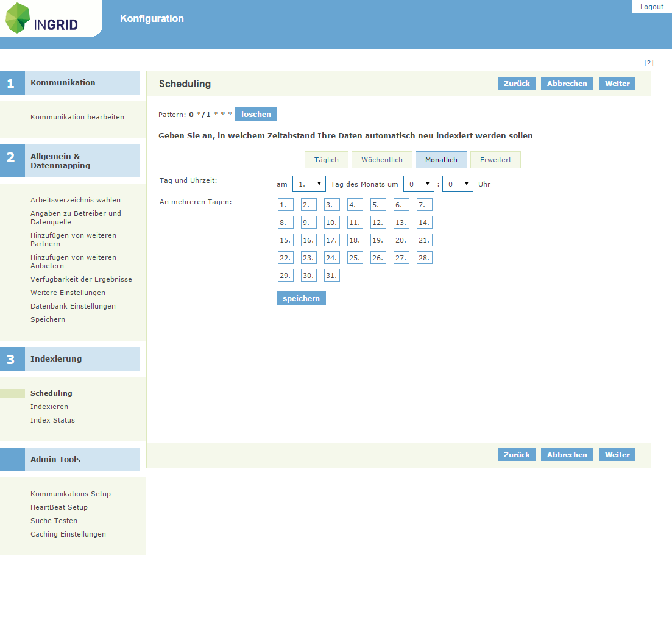Toggle day 15 in the schedule grid

click(x=285, y=240)
